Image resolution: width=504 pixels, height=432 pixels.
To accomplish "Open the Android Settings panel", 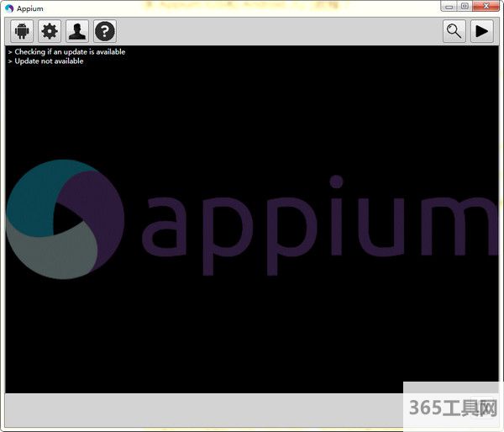I will [22, 32].
